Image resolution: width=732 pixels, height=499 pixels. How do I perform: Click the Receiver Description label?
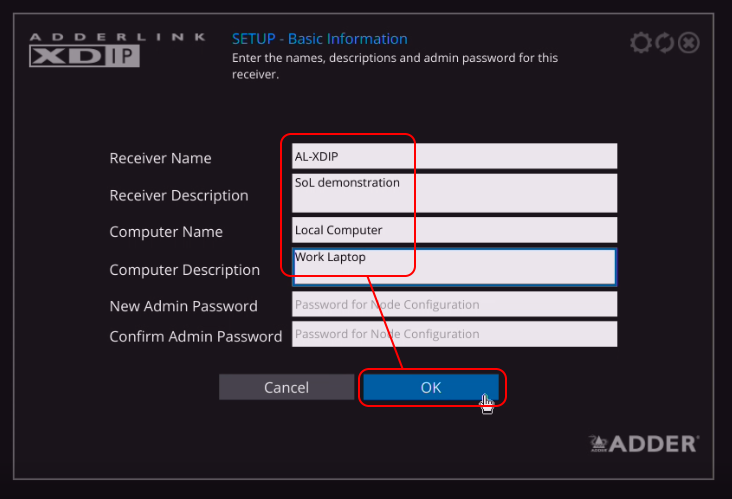178,195
